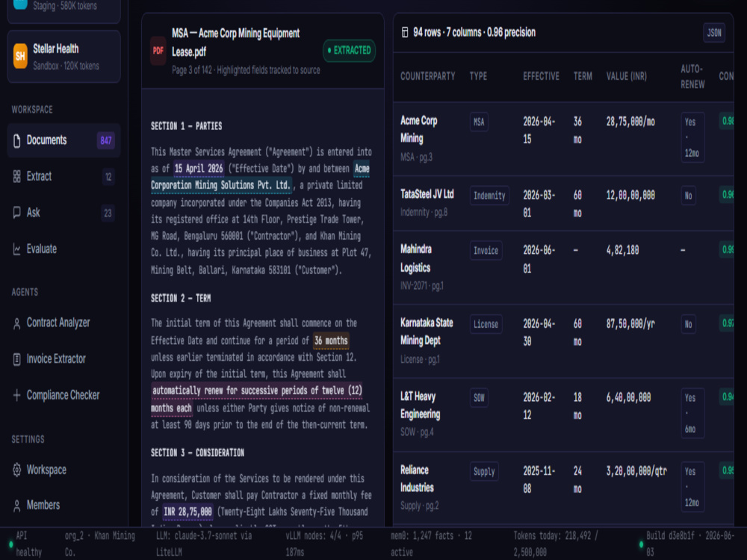Click the 12 count badge on Extract
The image size is (747, 560).
point(108,177)
